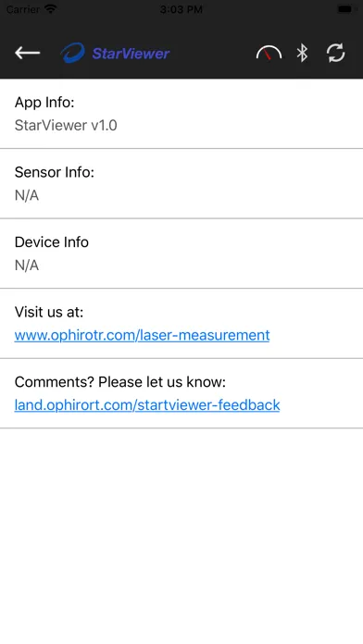This screenshot has height=644, width=363.
Task: Tap the 'Visit us at:' label
Action: click(49, 312)
